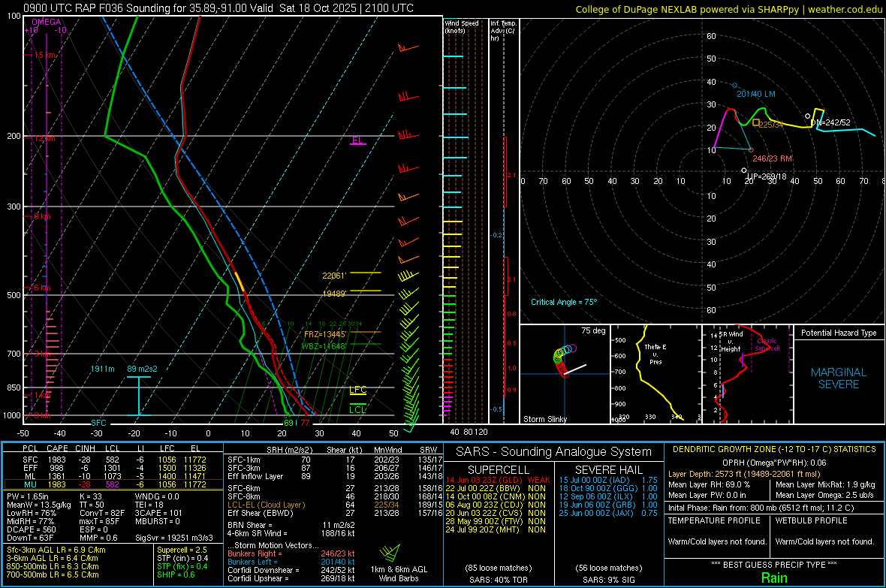Click the Inf. Temp. Adv. panel header
Image resolution: width=886 pixels, height=588 pixels.
coord(503,31)
